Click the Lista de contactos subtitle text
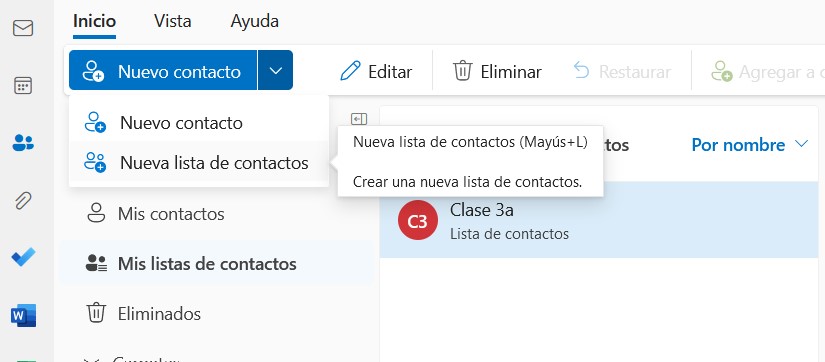 click(509, 234)
